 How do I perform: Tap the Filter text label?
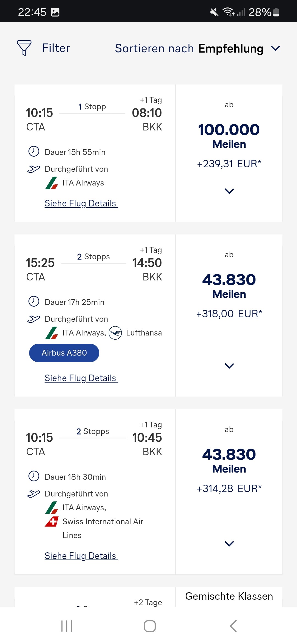(56, 48)
